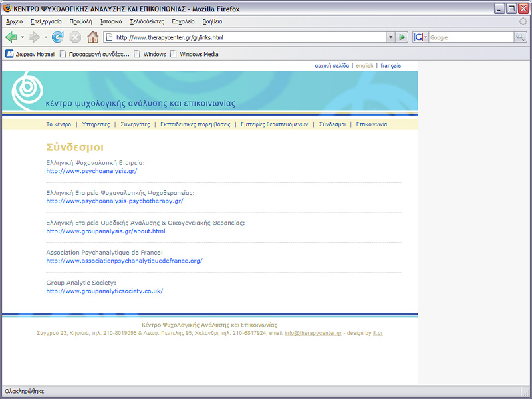The image size is (532, 399).
Task: Switch the site language to français
Action: (x=390, y=66)
